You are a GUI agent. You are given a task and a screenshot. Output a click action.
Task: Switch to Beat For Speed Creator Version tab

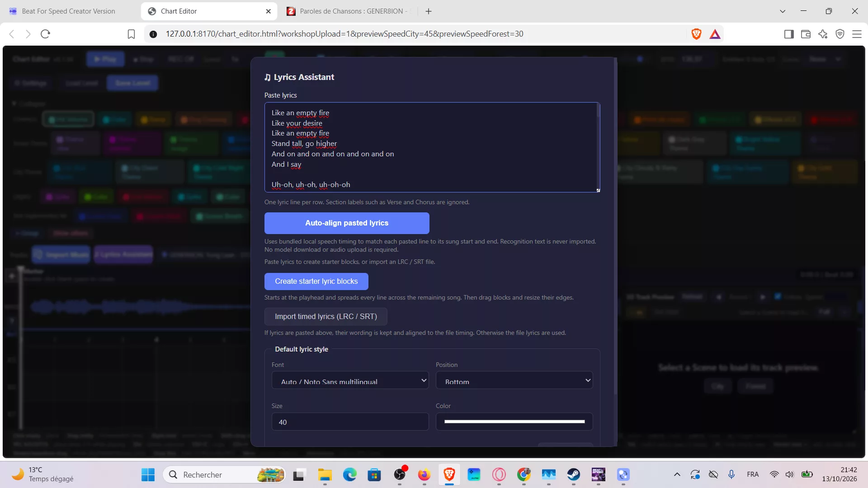coord(69,11)
